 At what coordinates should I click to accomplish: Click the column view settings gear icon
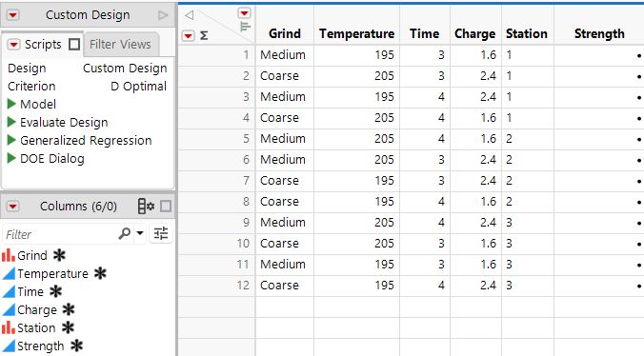pyautogui.click(x=146, y=207)
